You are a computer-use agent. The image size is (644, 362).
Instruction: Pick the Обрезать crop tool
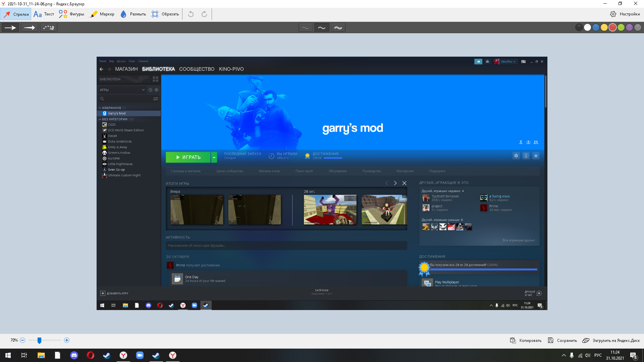point(165,14)
